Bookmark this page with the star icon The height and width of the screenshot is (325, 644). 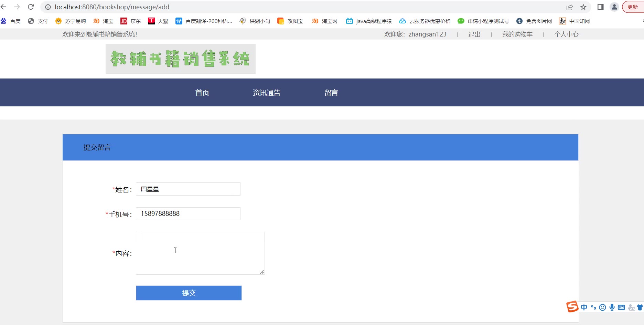(x=583, y=7)
